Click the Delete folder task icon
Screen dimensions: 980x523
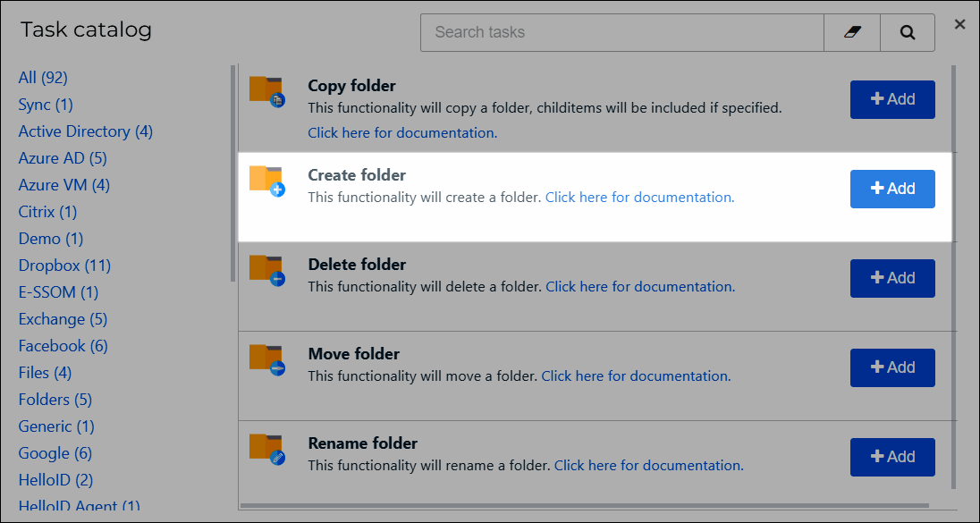pos(266,270)
